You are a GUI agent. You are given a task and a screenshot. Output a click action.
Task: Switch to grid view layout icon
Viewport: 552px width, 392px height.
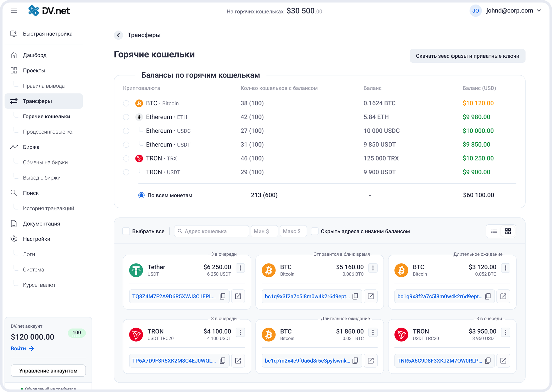pyautogui.click(x=508, y=231)
